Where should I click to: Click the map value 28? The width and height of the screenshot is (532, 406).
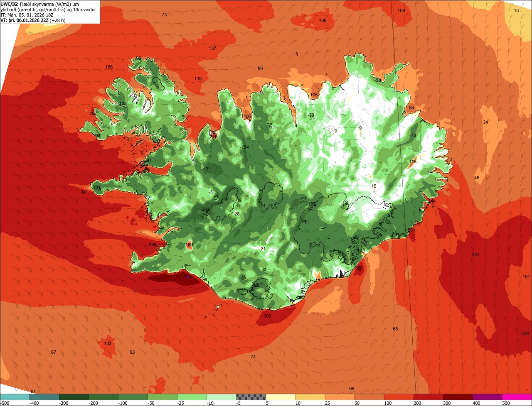point(237,214)
